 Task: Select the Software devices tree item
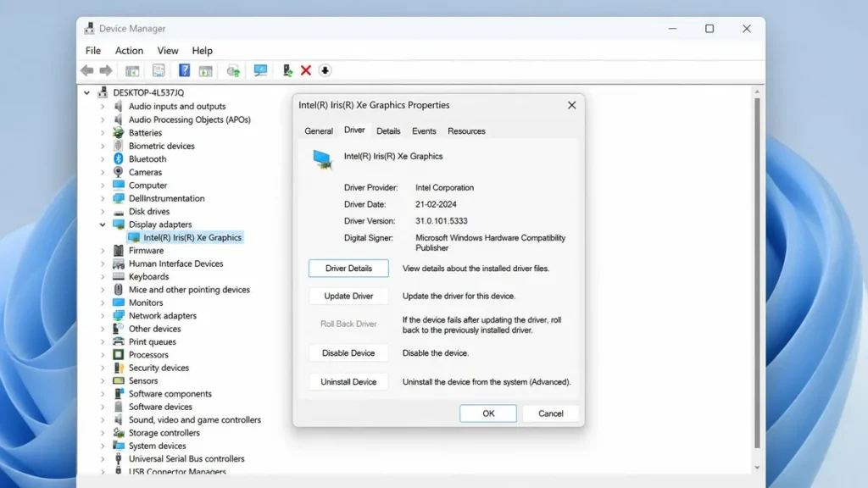tap(160, 407)
